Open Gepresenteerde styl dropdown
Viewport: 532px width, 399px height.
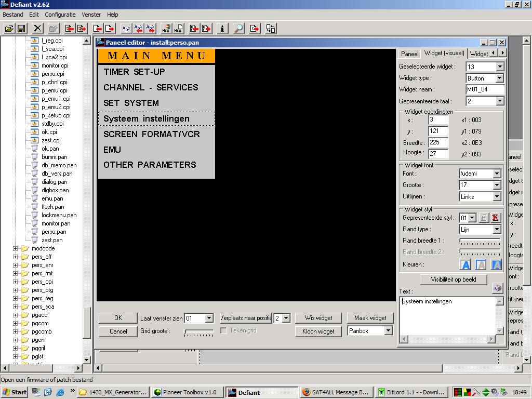pos(472,218)
